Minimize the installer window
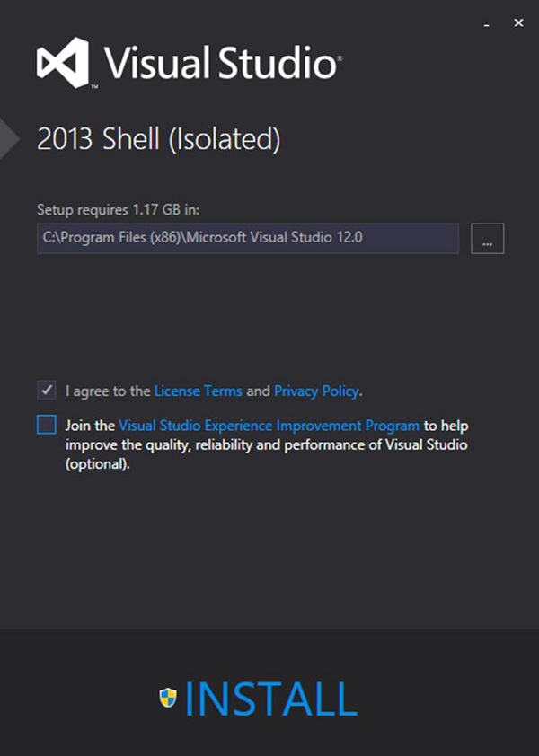539x756 pixels. (x=487, y=24)
